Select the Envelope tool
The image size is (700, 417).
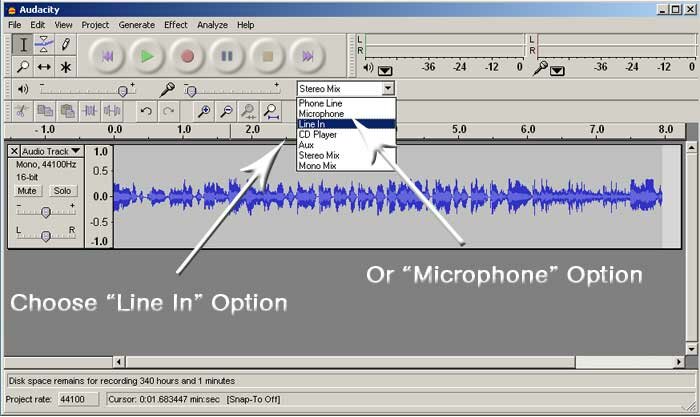point(44,45)
